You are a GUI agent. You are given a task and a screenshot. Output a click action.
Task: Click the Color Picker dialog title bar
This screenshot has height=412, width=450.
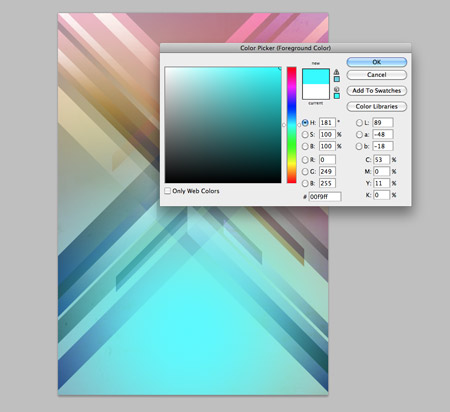[286, 48]
